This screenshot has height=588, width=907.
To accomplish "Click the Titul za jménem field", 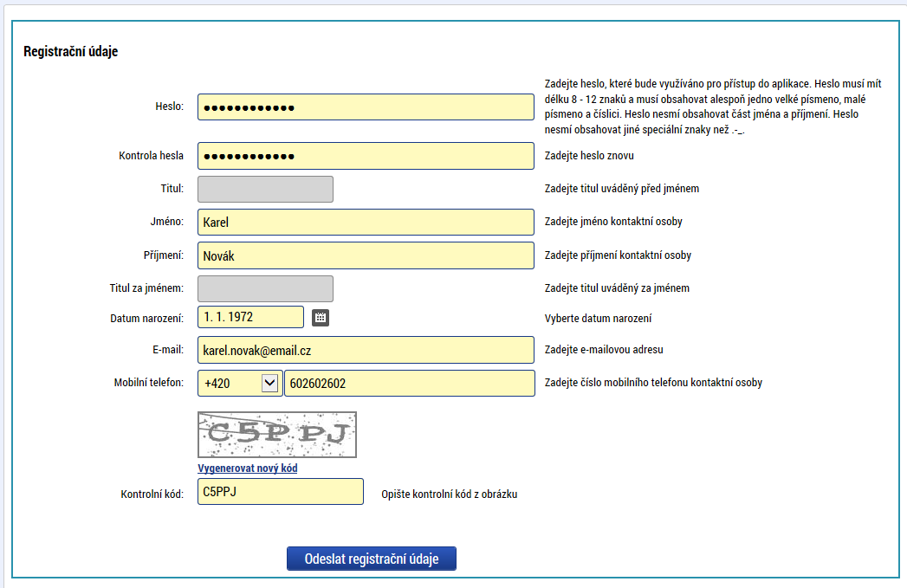I will [x=265, y=288].
